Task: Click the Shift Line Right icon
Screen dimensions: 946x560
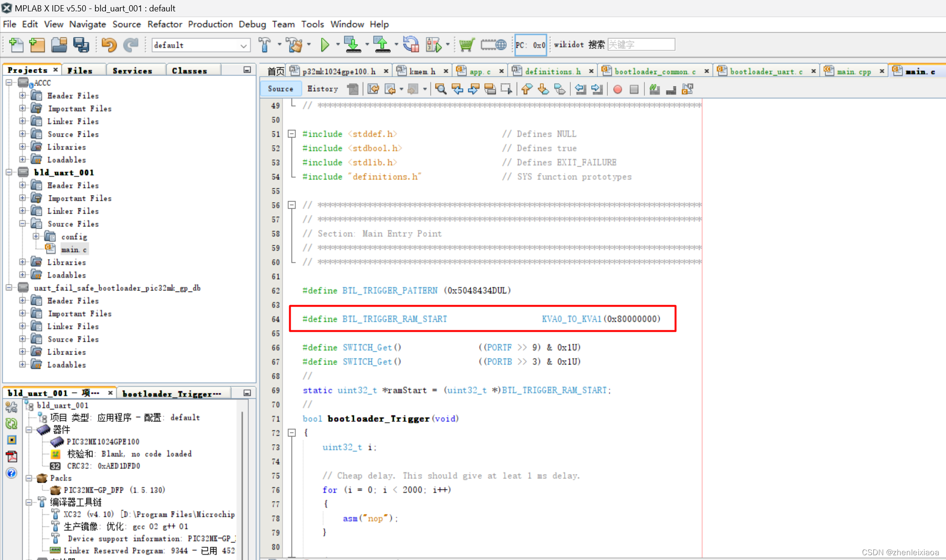Action: tap(597, 89)
